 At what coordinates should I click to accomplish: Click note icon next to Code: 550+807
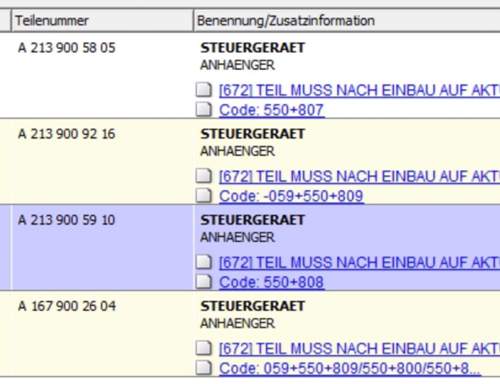point(204,109)
